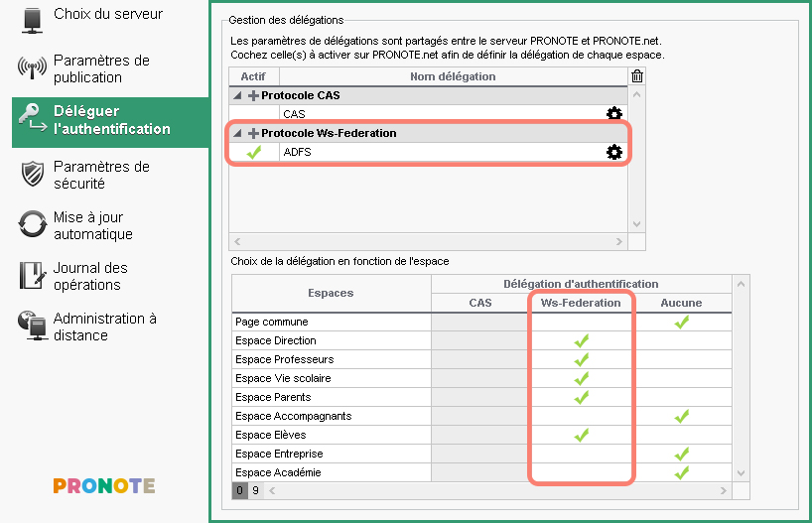
Task: Toggle Ws-Federation check for Espace Professeurs
Action: click(581, 360)
